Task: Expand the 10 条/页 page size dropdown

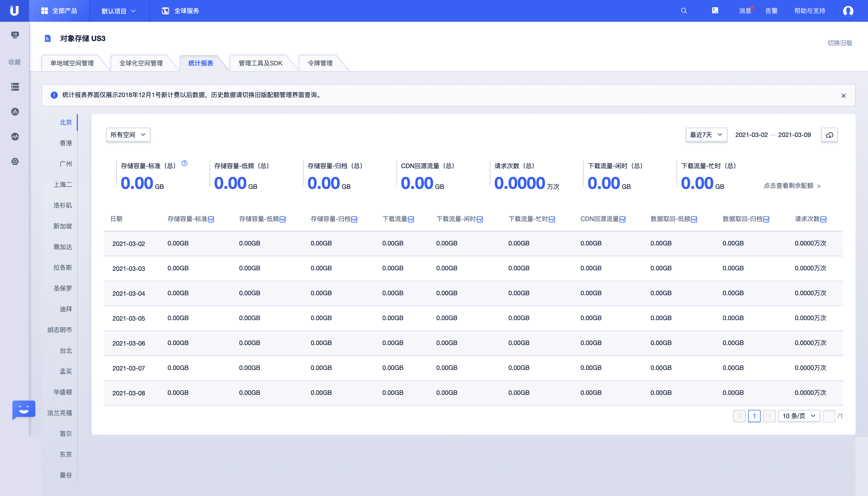Action: (798, 416)
